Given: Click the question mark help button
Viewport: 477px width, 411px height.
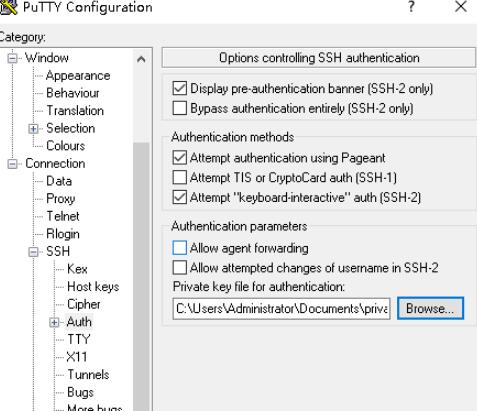Looking at the screenshot, I should point(412,7).
